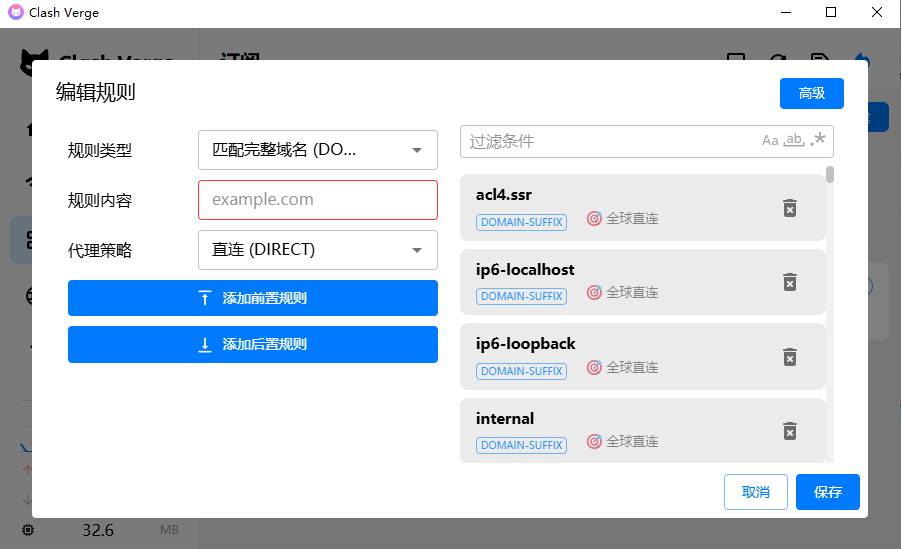901x549 pixels.
Task: Toggle match case (Aa) filter option
Action: [x=770, y=140]
